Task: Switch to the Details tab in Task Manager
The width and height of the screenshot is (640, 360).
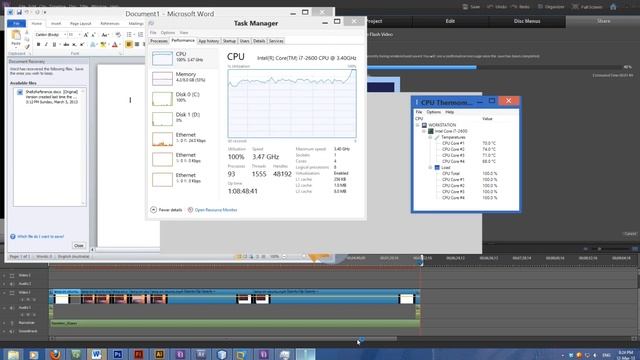Action: coord(259,41)
